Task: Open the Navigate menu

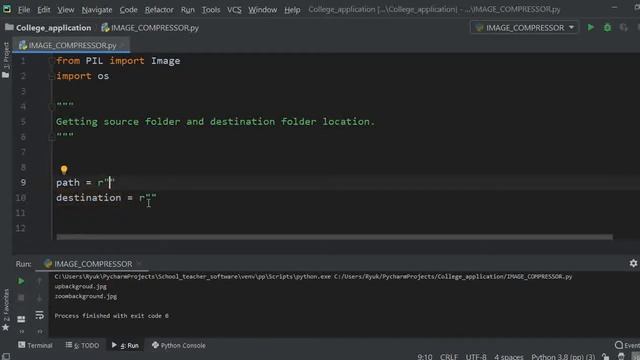Action: (x=97, y=9)
